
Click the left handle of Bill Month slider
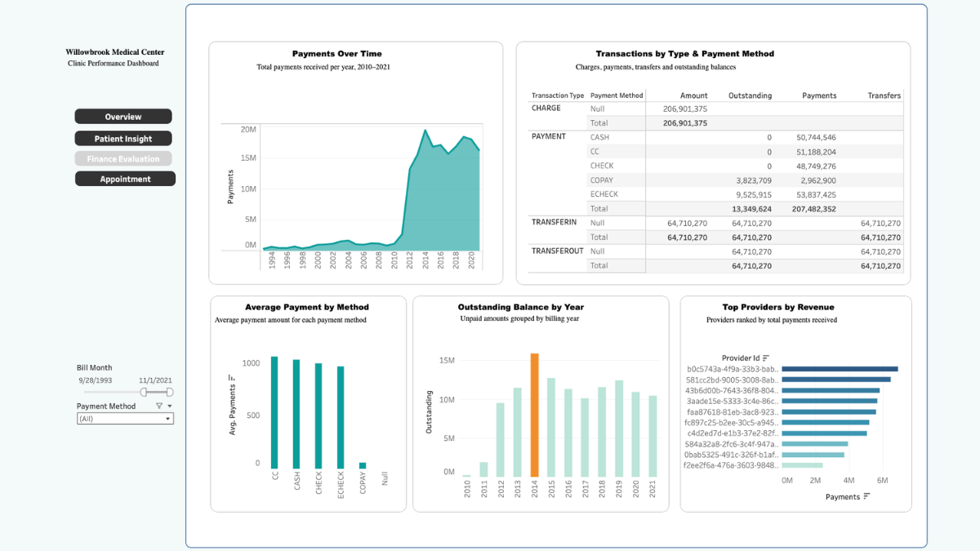tap(144, 392)
